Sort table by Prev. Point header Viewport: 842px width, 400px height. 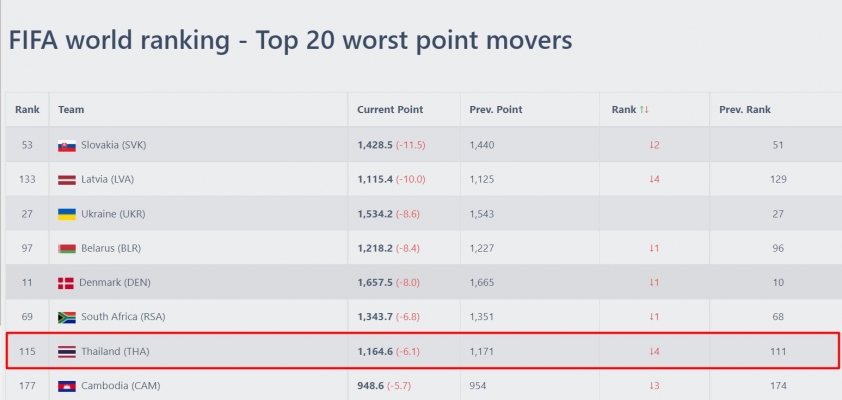[496, 110]
